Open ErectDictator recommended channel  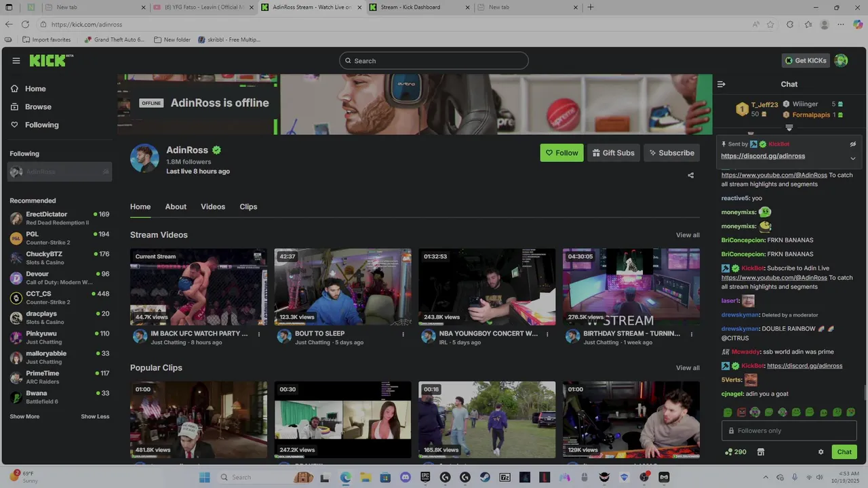point(60,218)
